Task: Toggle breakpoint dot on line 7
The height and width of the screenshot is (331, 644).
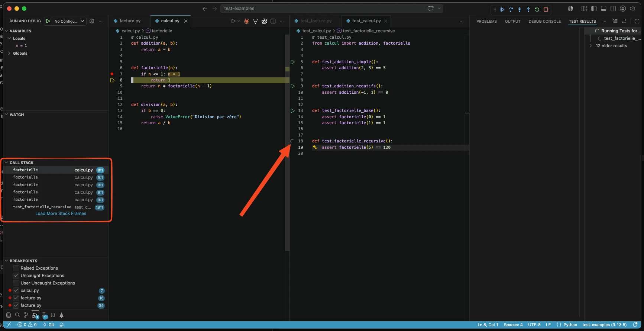Action: click(x=112, y=74)
